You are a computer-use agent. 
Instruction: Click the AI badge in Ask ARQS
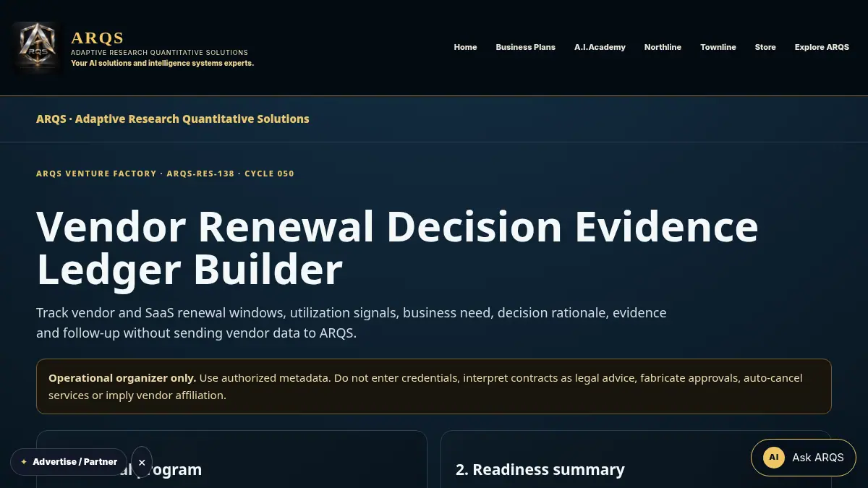[x=773, y=458]
